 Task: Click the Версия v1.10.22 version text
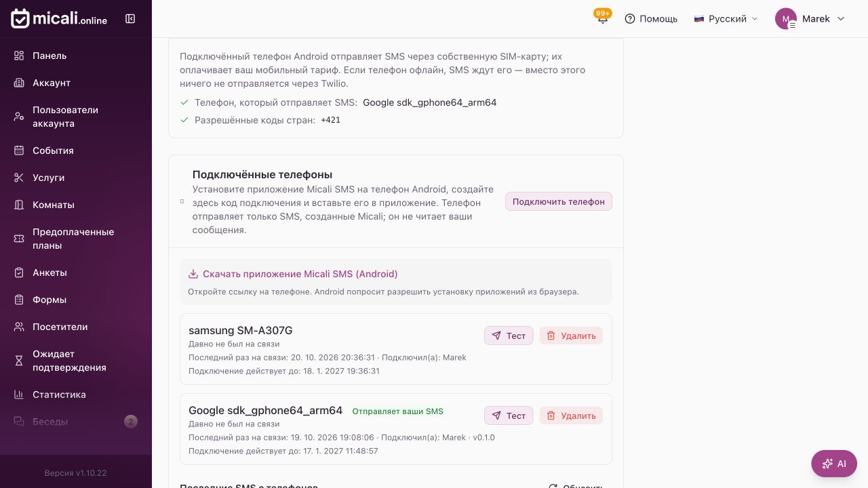click(x=76, y=473)
